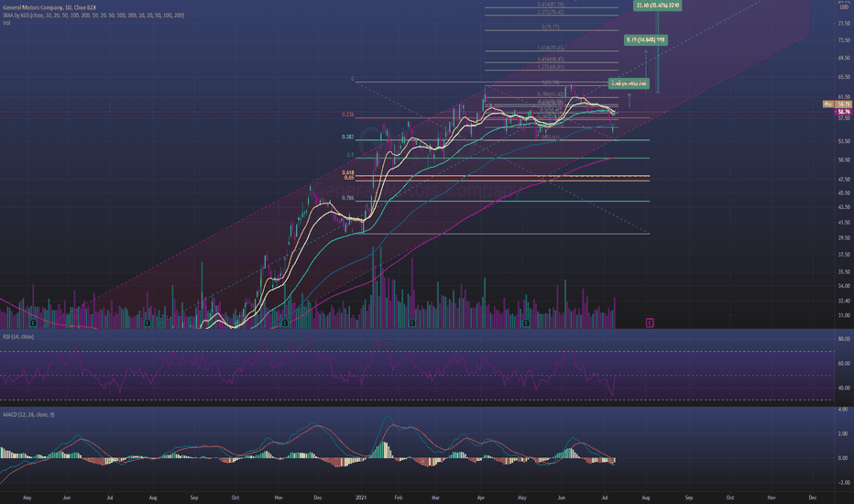
Task: Click the earnings E marker near Nov 2020
Action: (285, 323)
